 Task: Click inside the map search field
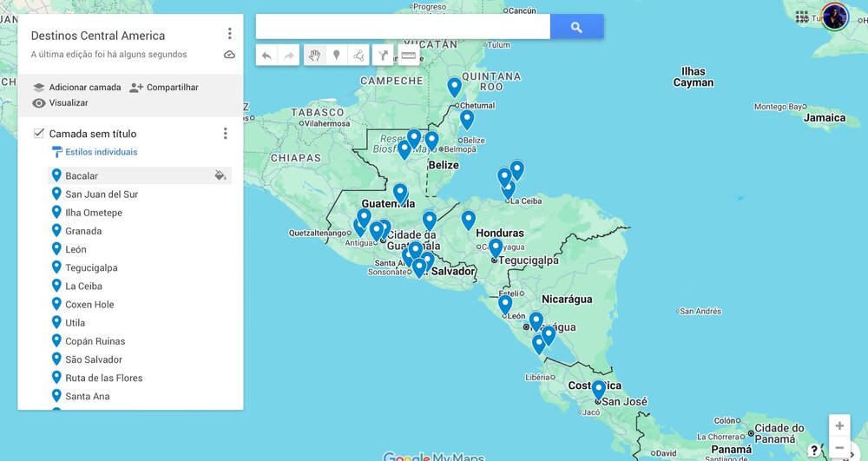coord(403,27)
